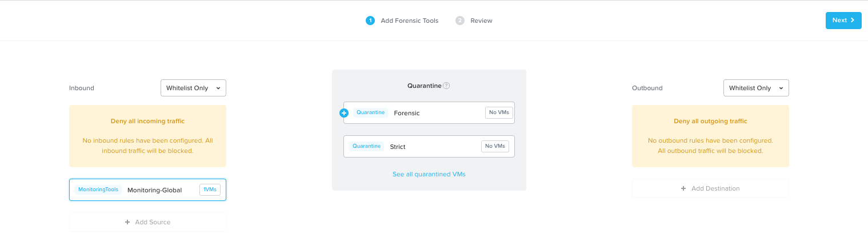Image resolution: width=868 pixels, height=234 pixels.
Task: Expand the Inbound dropdown arrow
Action: [218, 88]
